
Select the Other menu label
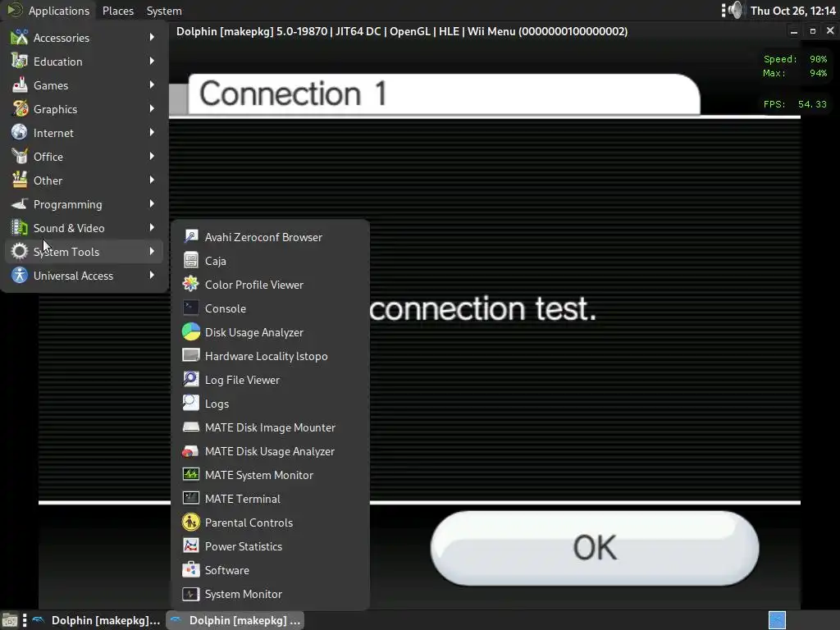pyautogui.click(x=48, y=180)
